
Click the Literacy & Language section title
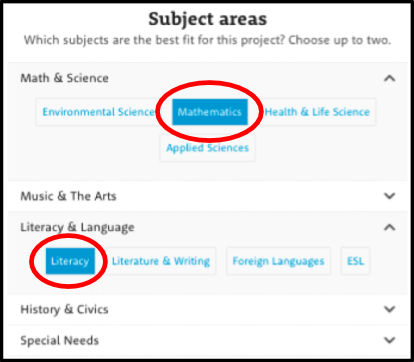click(77, 227)
